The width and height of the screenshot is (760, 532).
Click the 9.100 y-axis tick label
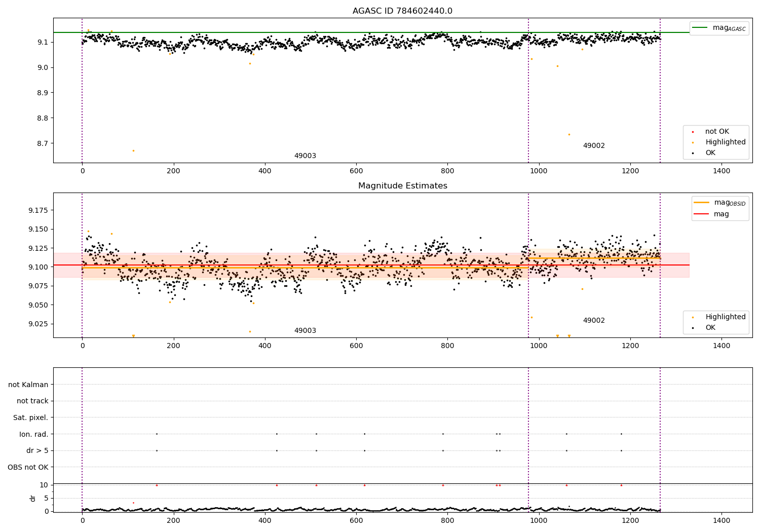[39, 268]
